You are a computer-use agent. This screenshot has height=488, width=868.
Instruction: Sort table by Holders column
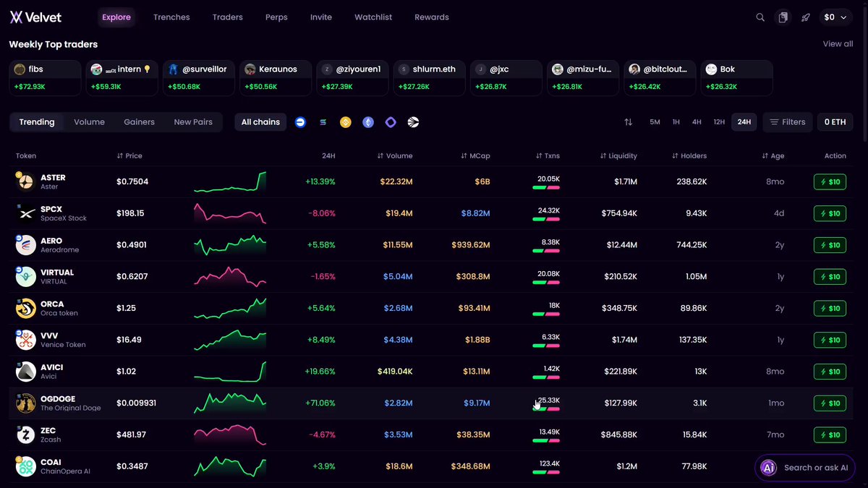tap(689, 155)
